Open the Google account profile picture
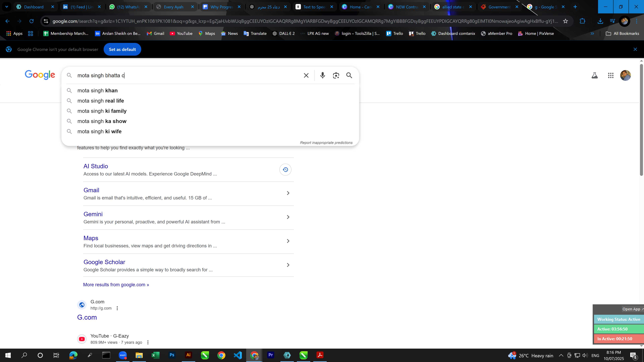Screen dimensions: 644x362 click(x=626, y=75)
